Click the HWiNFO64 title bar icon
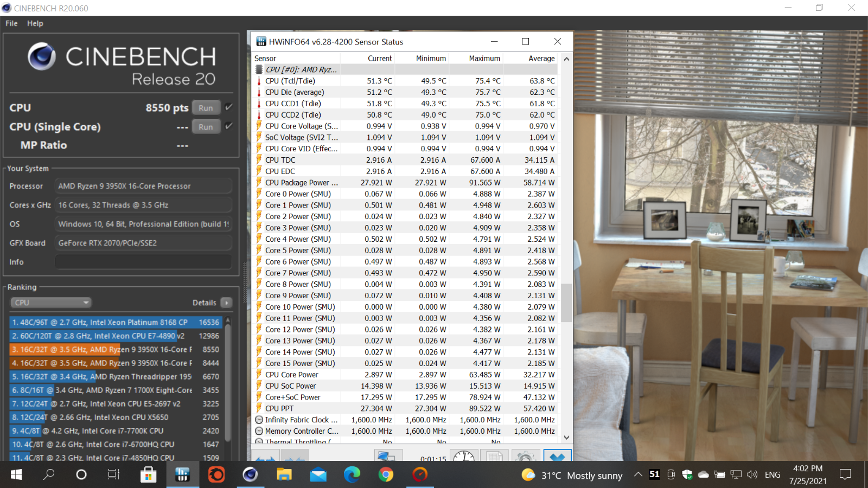 [261, 42]
